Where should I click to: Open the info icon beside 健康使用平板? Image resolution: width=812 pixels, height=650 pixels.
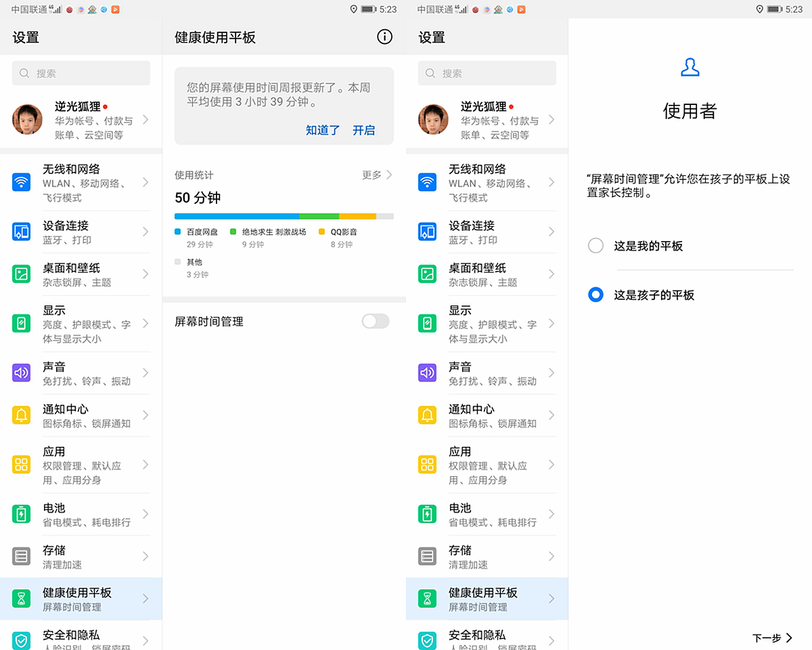click(x=384, y=37)
